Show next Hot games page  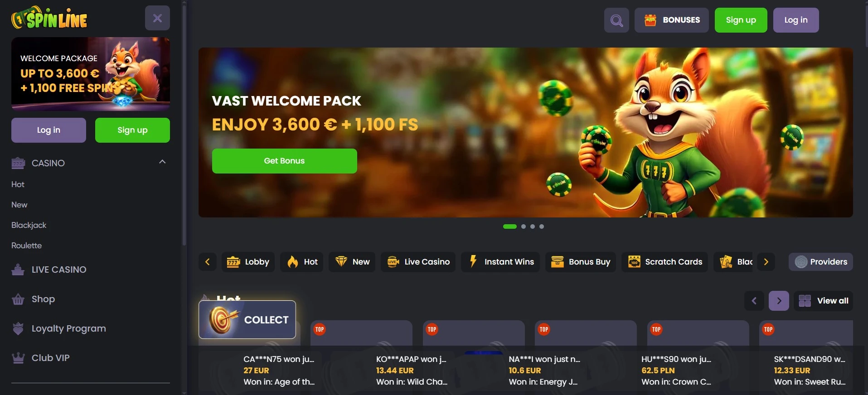tap(779, 301)
